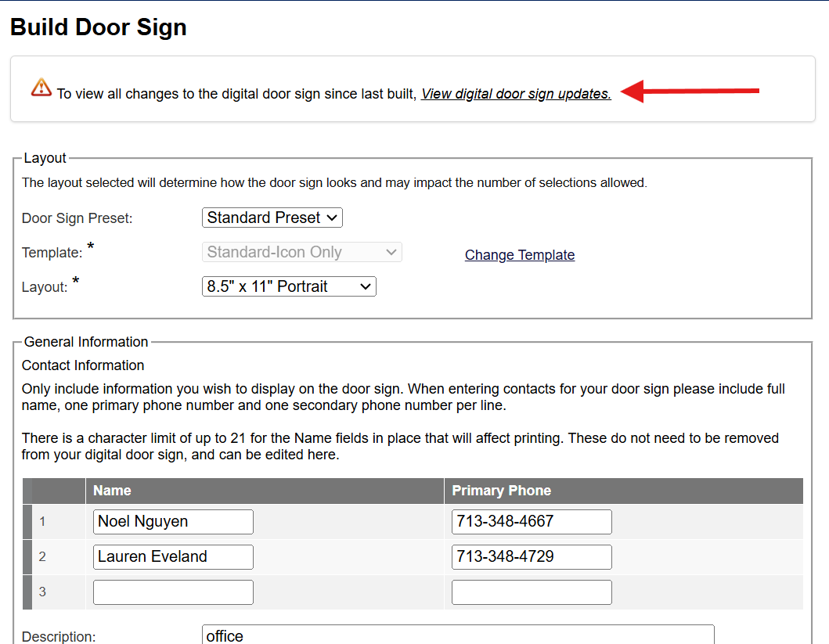Select the Name column header
The image size is (829, 644).
click(265, 491)
